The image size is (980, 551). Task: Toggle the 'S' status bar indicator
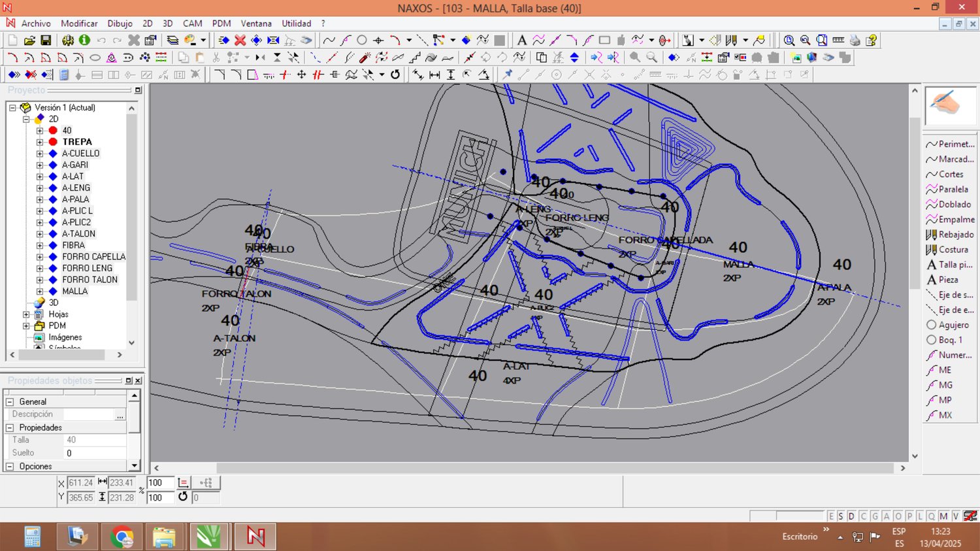point(841,516)
